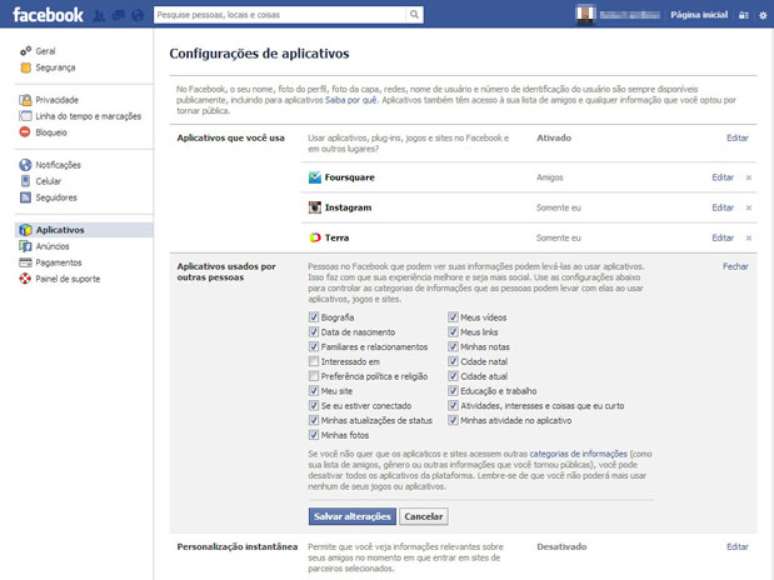774x580 pixels.
Task: Click the Facebook logo
Action: pyautogui.click(x=48, y=15)
